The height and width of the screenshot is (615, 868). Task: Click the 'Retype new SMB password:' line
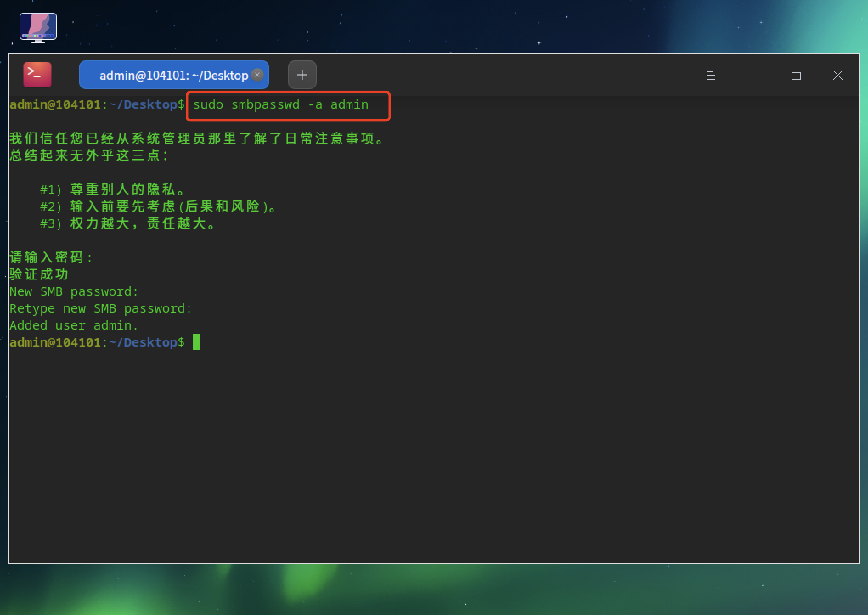coord(101,308)
